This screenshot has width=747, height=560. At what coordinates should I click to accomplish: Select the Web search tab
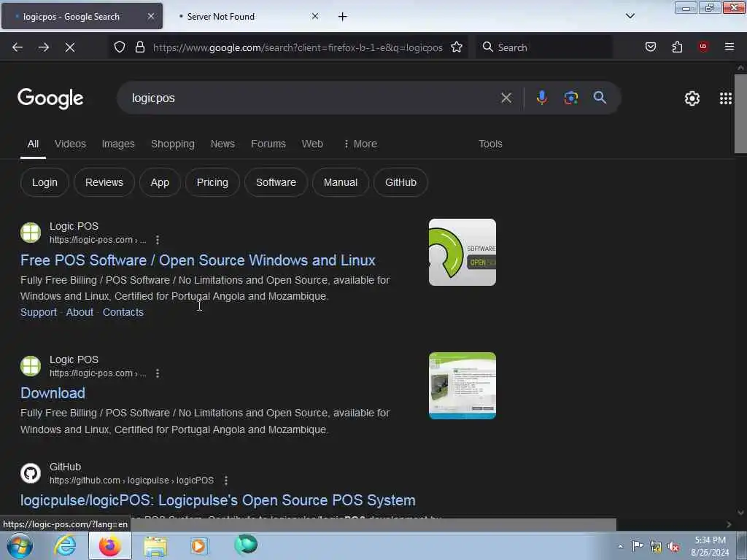point(312,144)
